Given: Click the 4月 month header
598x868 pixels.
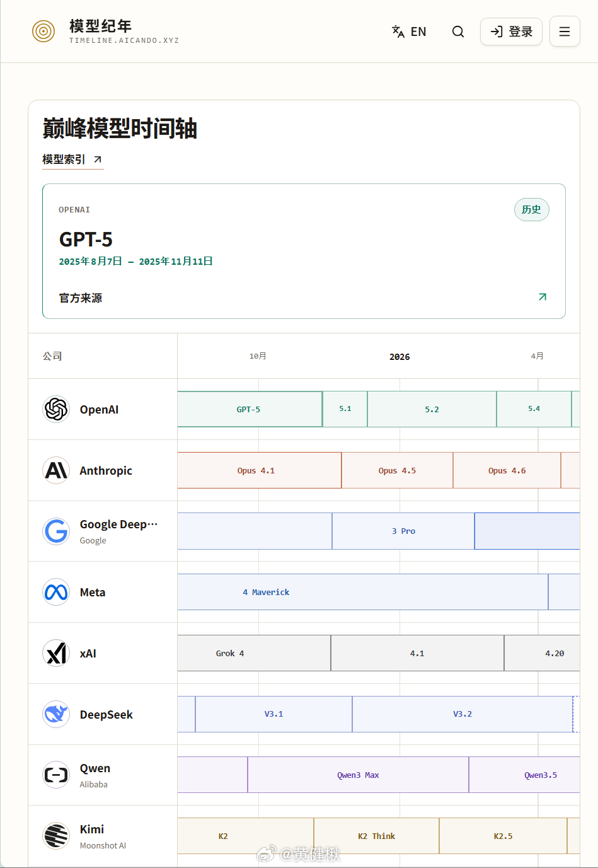Looking at the screenshot, I should coord(537,356).
